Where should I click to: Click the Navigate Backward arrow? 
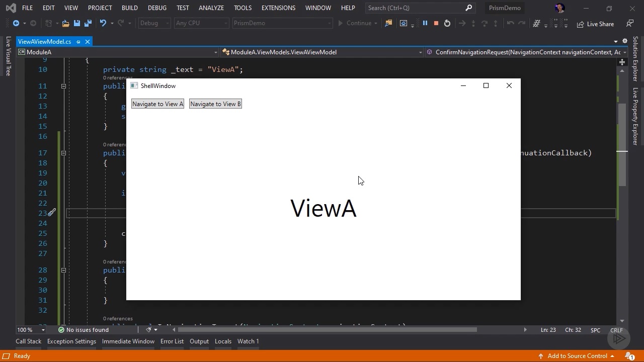coord(16,23)
